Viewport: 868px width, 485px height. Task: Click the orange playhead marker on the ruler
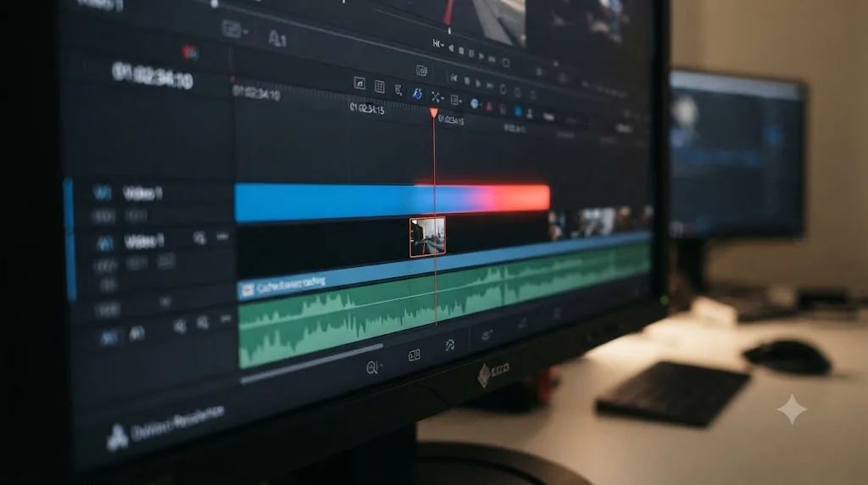[434, 113]
